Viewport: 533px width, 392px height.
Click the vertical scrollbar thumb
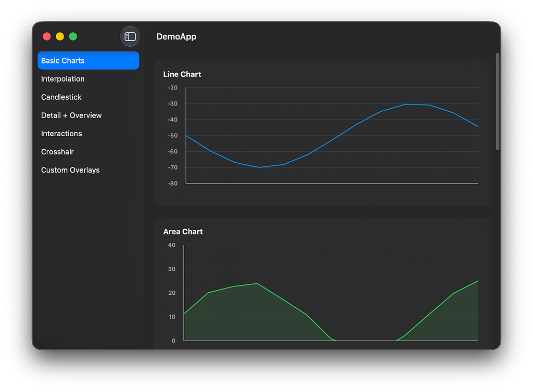(497, 101)
